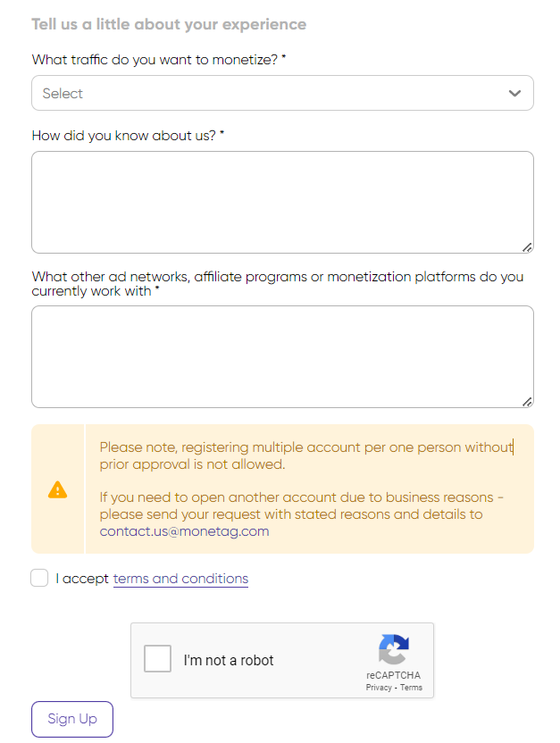The image size is (560, 743).
Task: Click the contact.us@monetag.com email text
Action: [x=184, y=531]
